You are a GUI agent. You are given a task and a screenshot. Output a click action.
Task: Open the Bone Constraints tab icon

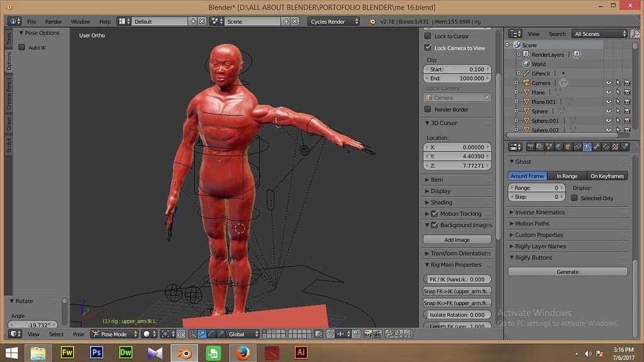[x=606, y=147]
